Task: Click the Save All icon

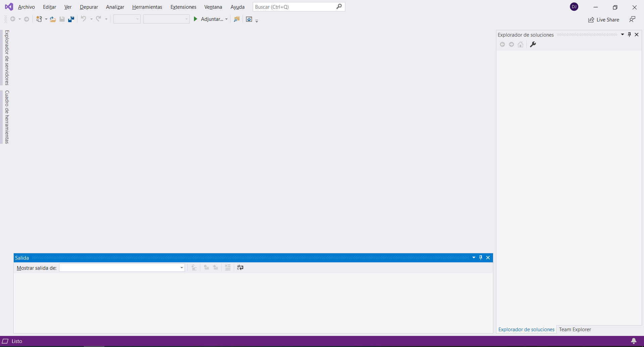Action: [x=71, y=19]
